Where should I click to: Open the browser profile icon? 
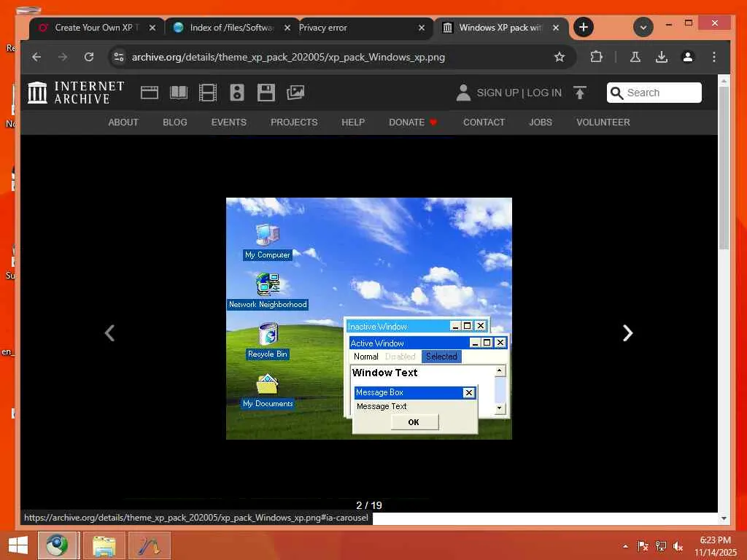coord(687,57)
